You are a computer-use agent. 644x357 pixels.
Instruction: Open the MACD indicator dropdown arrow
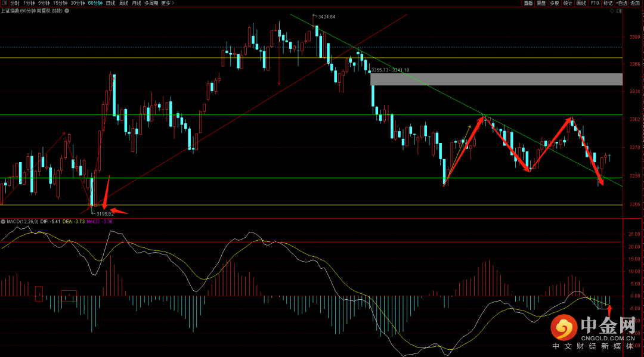[x=3, y=222]
